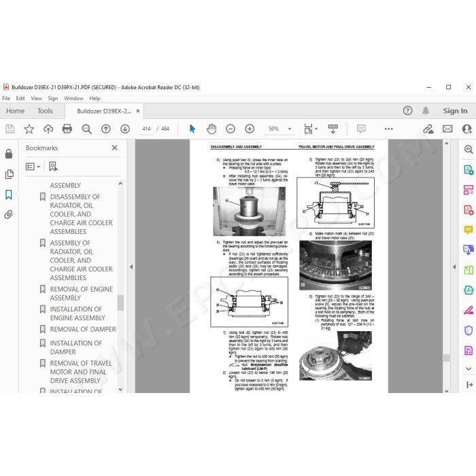
Task: Click the Save file icon in toolbar
Action: (x=10, y=129)
